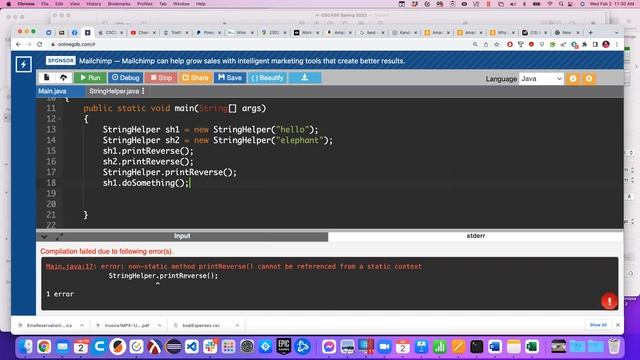Screen dimensions: 640x360
Task: Open Terminal from the Dock
Action: [476, 347]
